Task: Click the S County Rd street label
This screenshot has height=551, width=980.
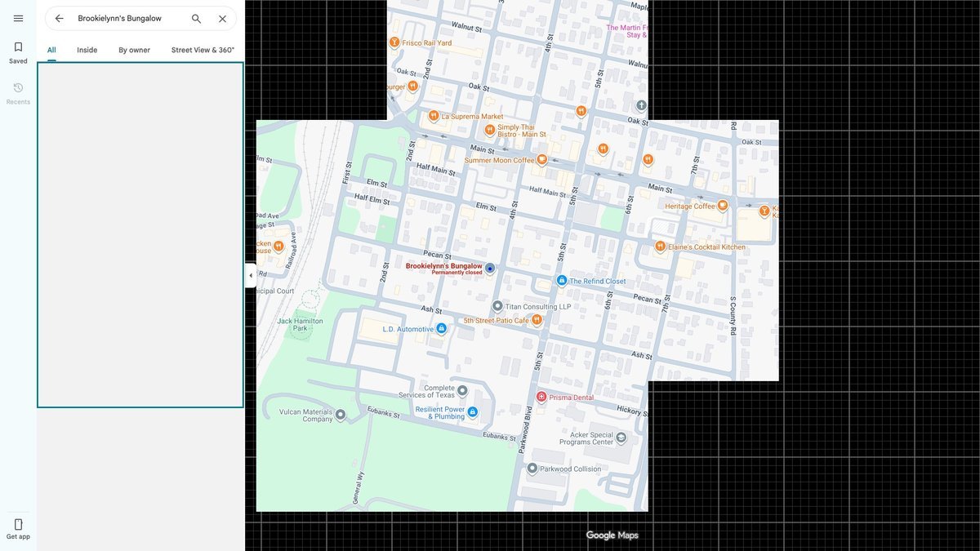Action: [x=733, y=316]
